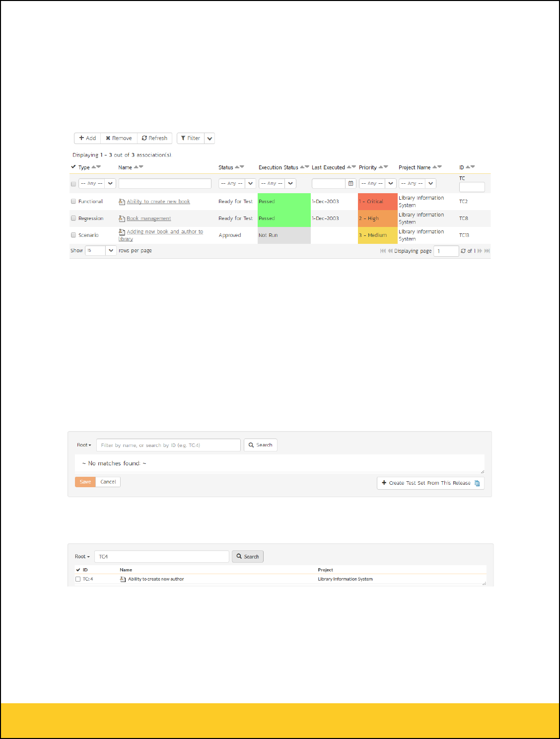Check the Functional row checkbox
This screenshot has width=560, height=739.
point(73,201)
